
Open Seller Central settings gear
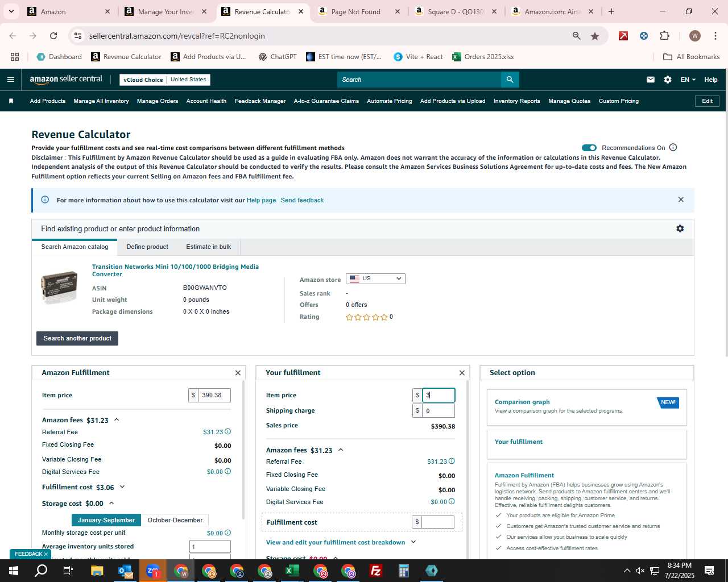(x=668, y=80)
